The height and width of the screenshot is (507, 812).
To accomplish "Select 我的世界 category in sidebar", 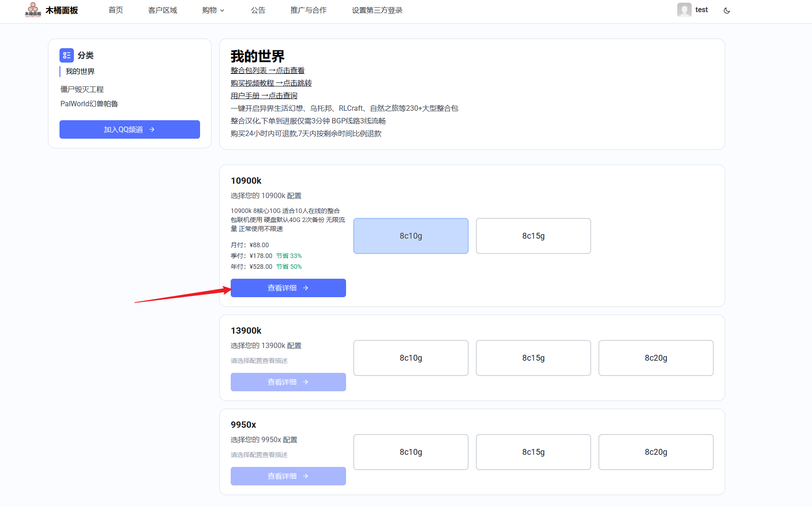I will pyautogui.click(x=80, y=72).
